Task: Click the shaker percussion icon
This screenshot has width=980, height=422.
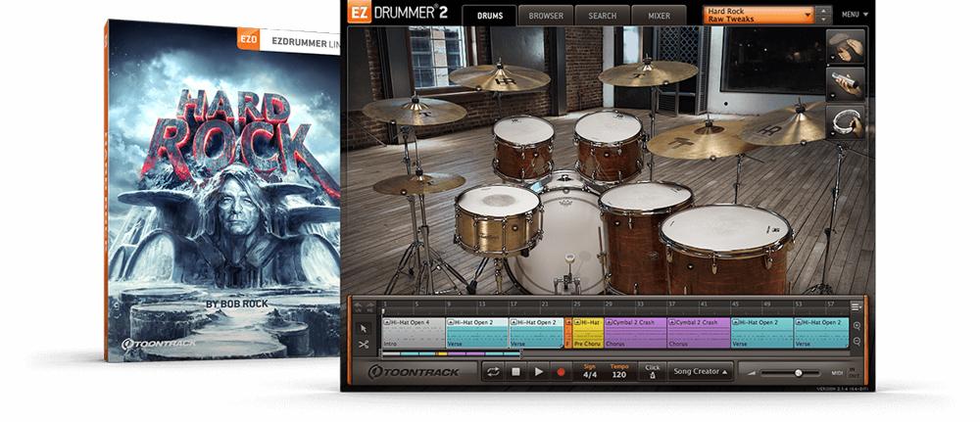Action: (846, 83)
